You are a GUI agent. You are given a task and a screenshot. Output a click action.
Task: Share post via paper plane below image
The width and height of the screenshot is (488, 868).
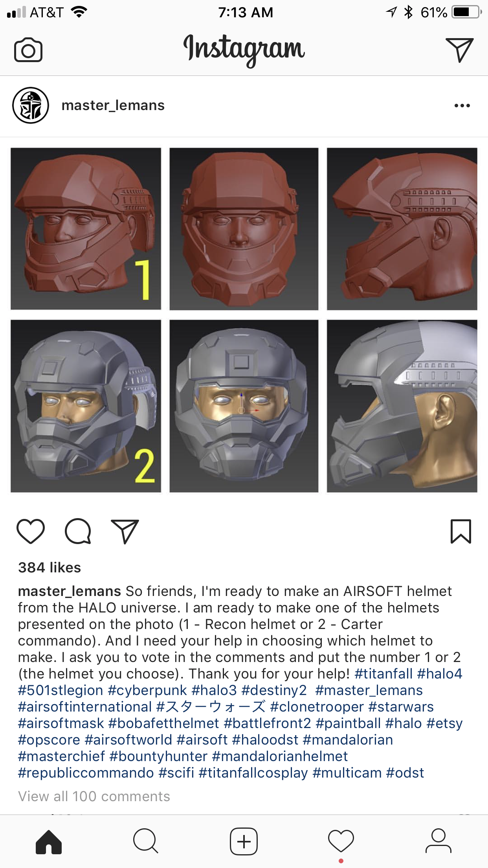[125, 531]
